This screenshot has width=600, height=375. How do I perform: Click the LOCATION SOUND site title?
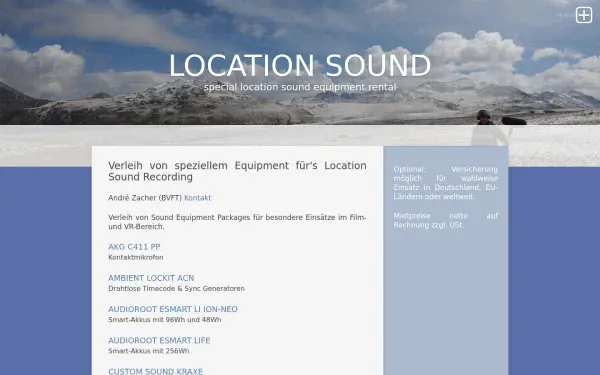pos(300,66)
